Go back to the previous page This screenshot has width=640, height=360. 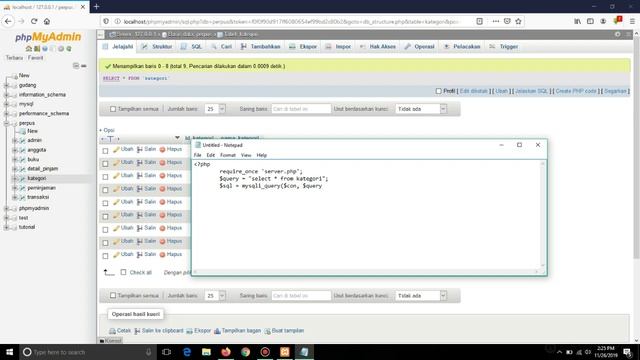pos(8,21)
